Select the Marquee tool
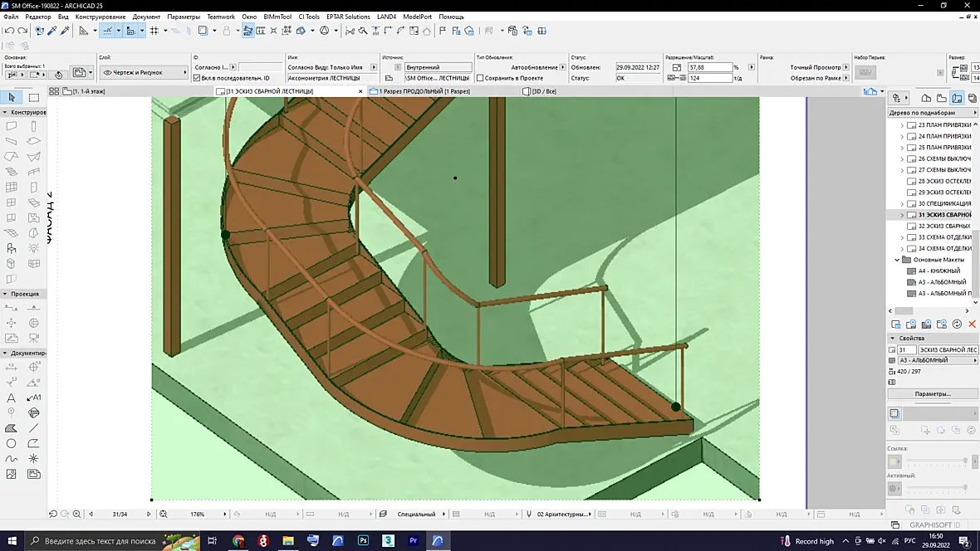The width and height of the screenshot is (980, 551). pyautogui.click(x=34, y=97)
